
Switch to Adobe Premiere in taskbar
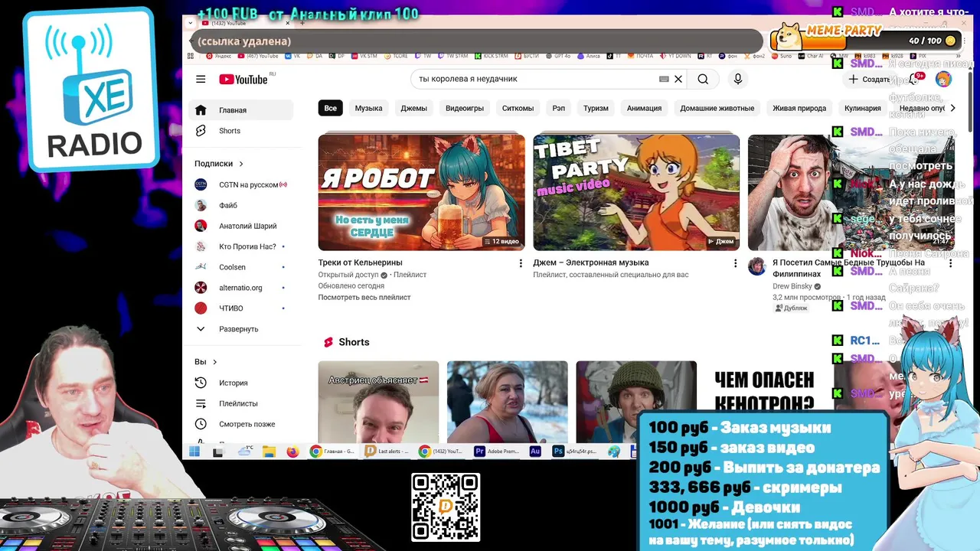(498, 452)
